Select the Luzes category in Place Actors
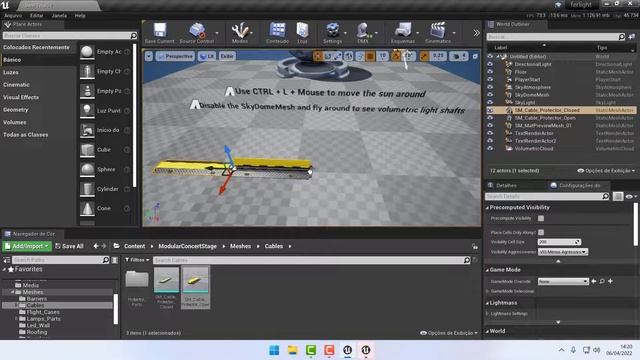The width and height of the screenshot is (640, 360). point(11,72)
